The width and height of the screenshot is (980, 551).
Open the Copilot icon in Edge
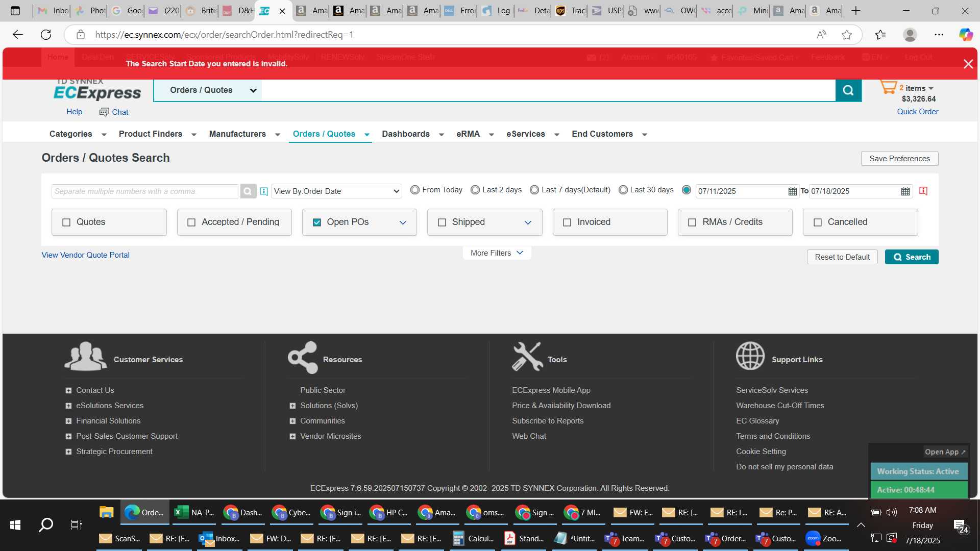[965, 35]
